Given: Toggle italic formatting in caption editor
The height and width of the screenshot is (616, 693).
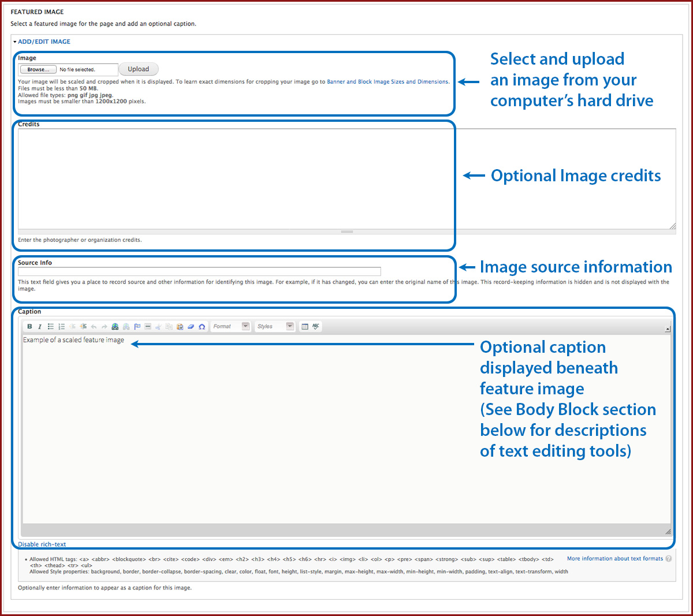Looking at the screenshot, I should click(40, 327).
